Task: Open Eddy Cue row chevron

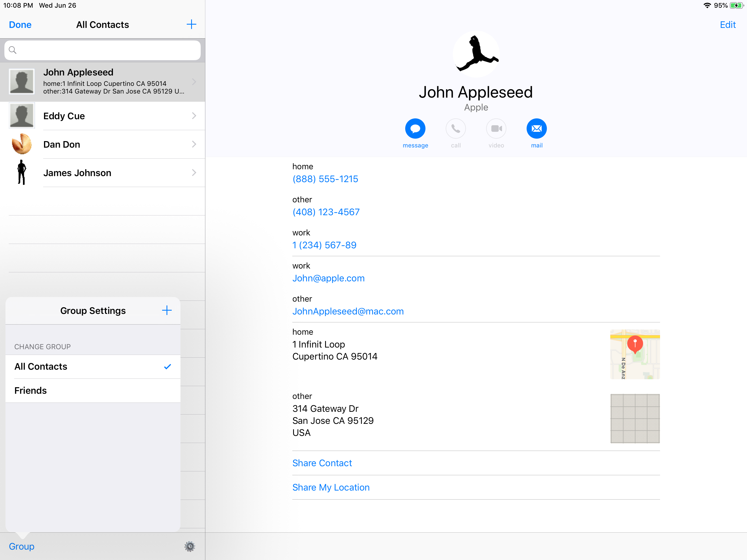Action: [194, 116]
